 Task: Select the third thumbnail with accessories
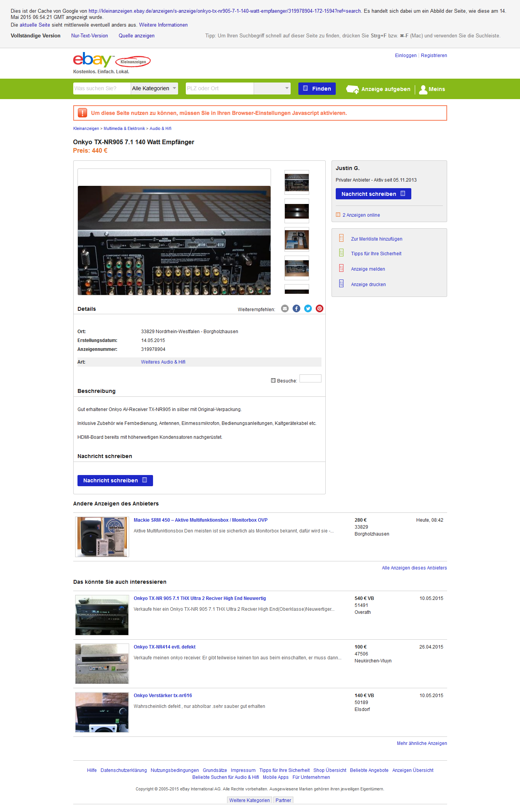[296, 239]
